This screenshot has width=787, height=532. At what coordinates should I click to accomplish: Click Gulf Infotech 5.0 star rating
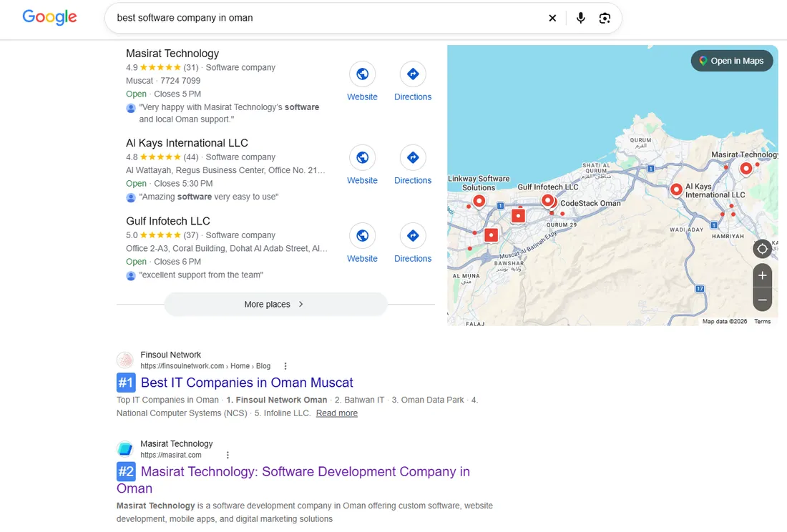coord(160,235)
